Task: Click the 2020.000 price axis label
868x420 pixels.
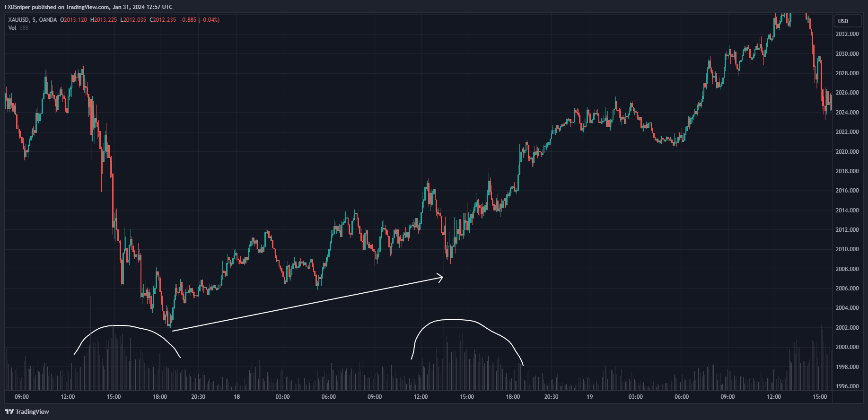Action: 847,152
